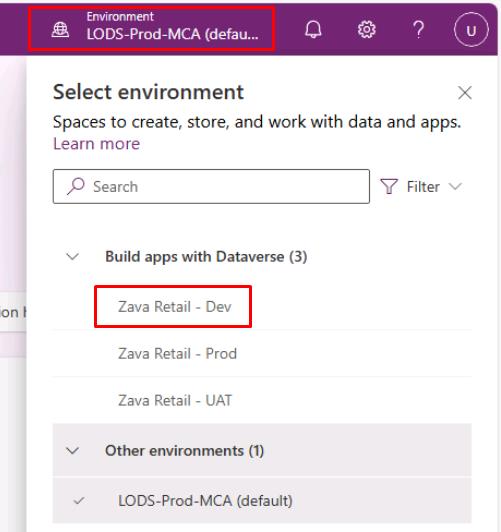Open the settings gear icon
The image size is (501, 532).
click(x=367, y=30)
